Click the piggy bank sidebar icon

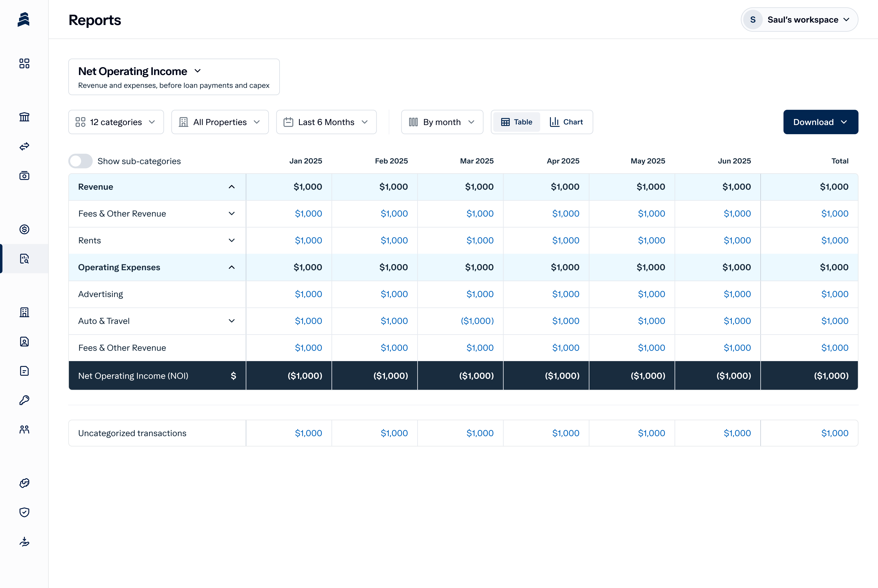24,483
